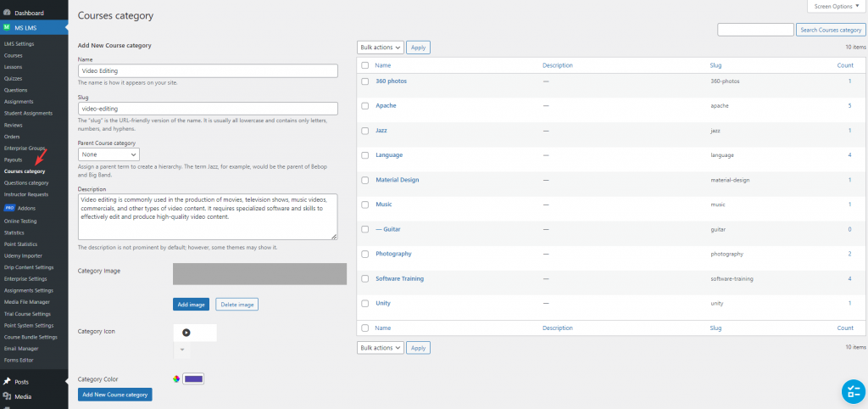Sort by top Slug column header
The height and width of the screenshot is (409, 868).
715,65
